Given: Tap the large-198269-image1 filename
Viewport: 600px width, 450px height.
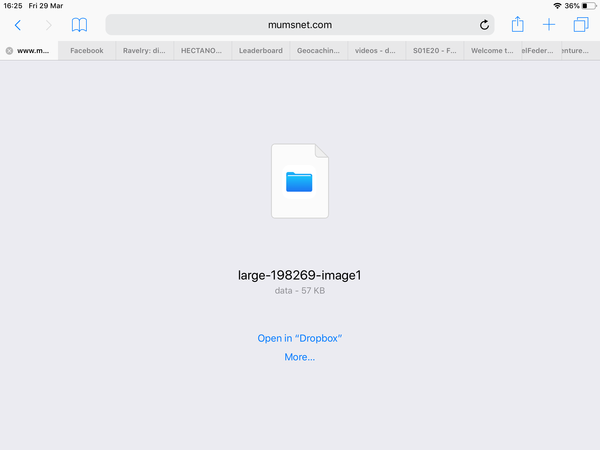Looking at the screenshot, I should click(x=300, y=275).
